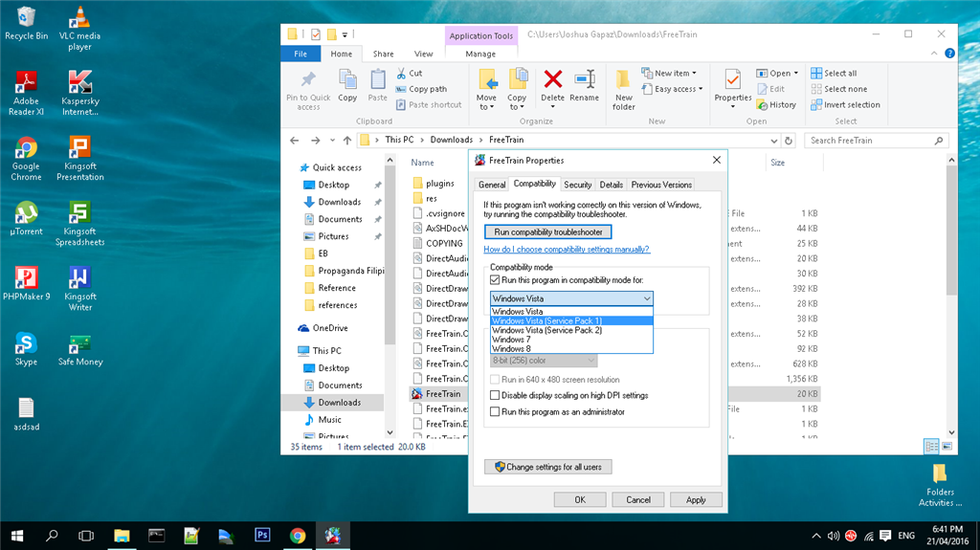The width and height of the screenshot is (980, 550).
Task: Click the Rename icon
Action: pos(585,78)
